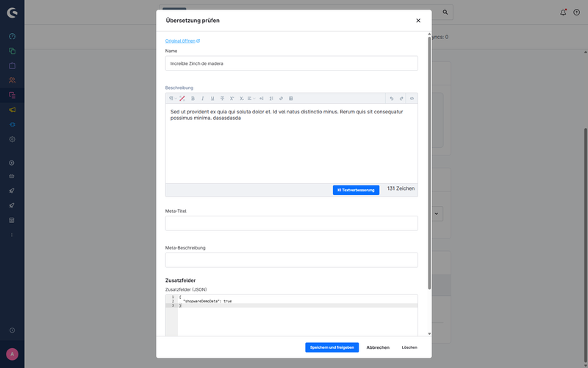Click the shopwareDemoData line in JSON editor
Screen dimensions: 588x368
(x=207, y=301)
